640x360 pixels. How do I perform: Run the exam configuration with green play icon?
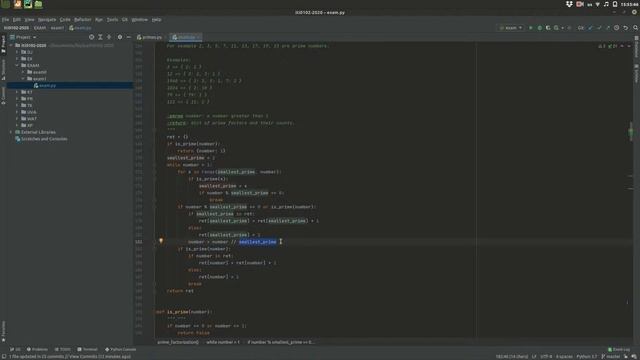coord(531,28)
